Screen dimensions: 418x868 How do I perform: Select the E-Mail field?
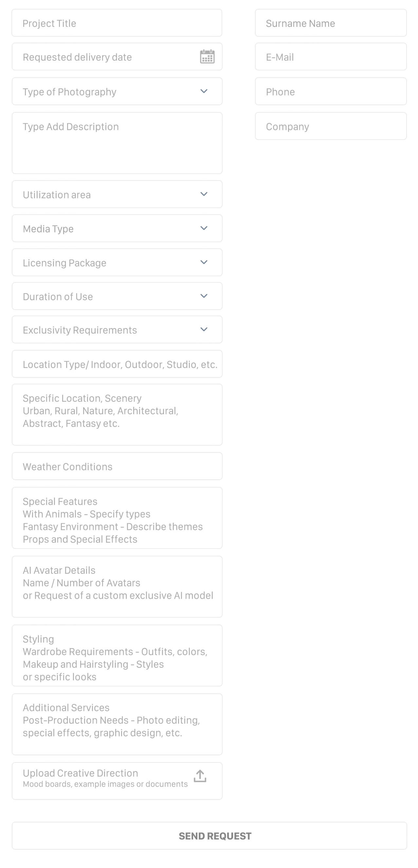tap(331, 57)
